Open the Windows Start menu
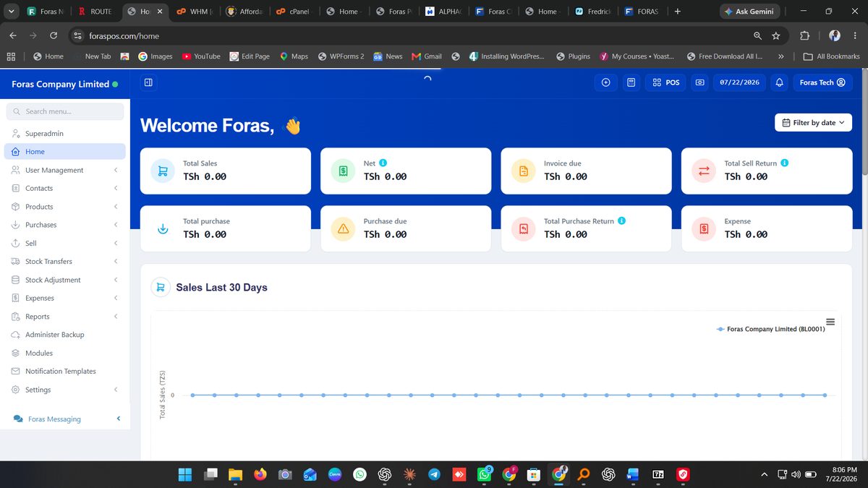Image resolution: width=868 pixels, height=488 pixels. point(185,474)
